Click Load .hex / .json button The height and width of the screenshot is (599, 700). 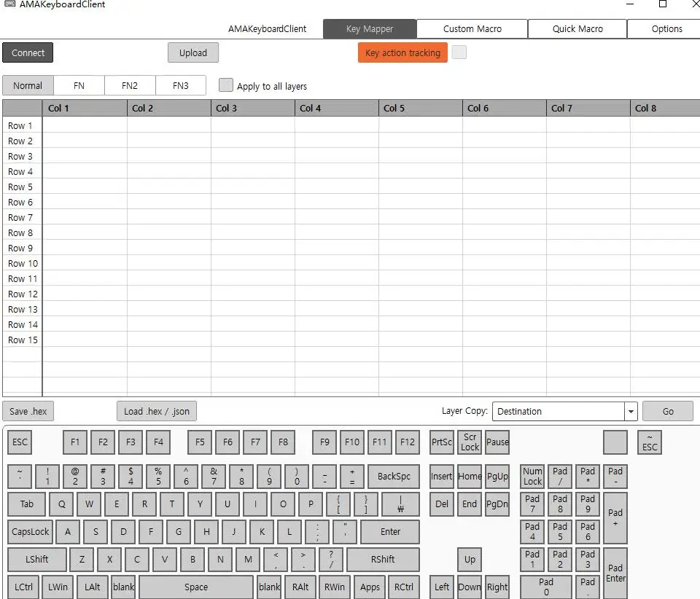click(x=157, y=411)
